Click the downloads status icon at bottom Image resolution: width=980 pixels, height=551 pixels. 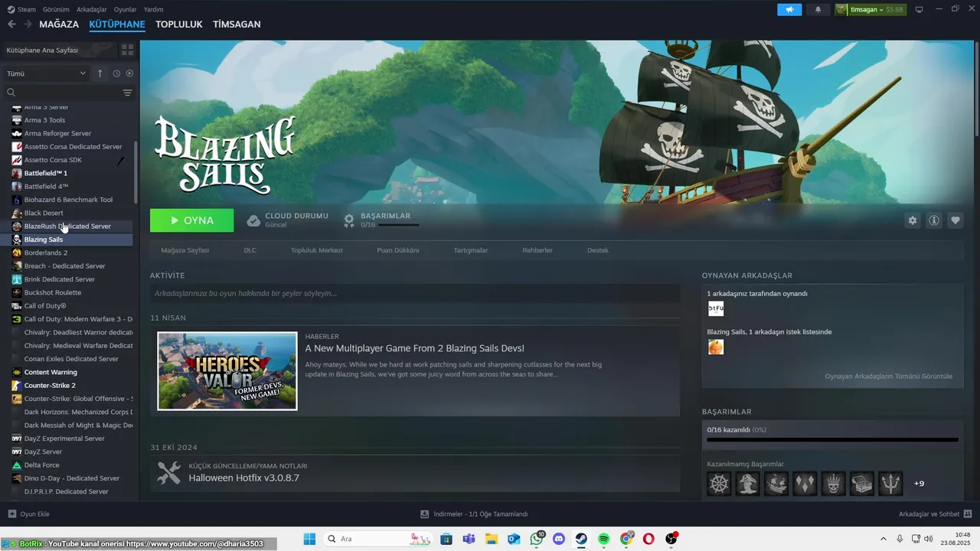(425, 514)
